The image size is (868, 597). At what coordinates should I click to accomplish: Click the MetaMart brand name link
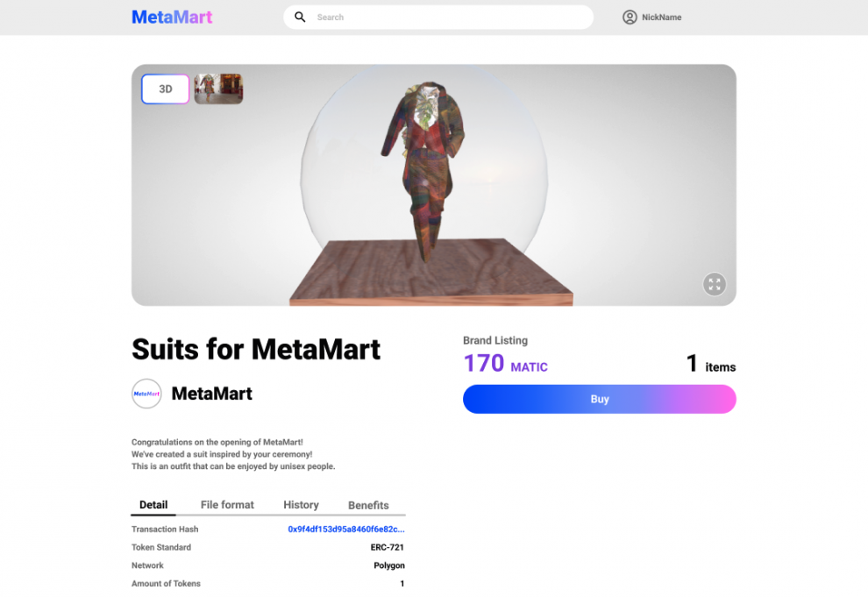[x=211, y=394]
